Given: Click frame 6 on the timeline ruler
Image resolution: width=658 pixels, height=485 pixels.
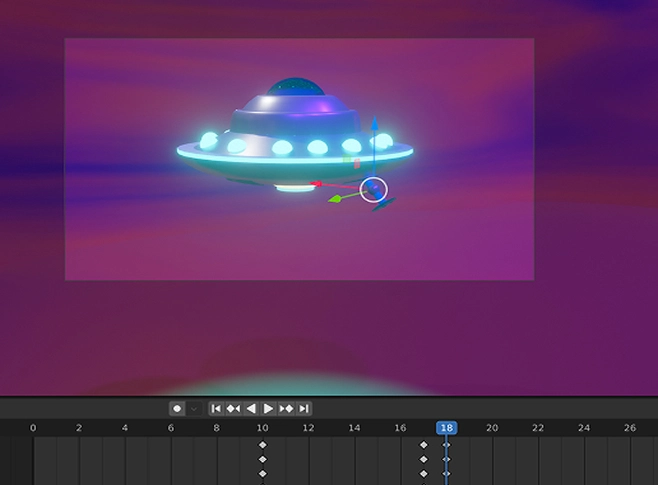Looking at the screenshot, I should tap(171, 428).
